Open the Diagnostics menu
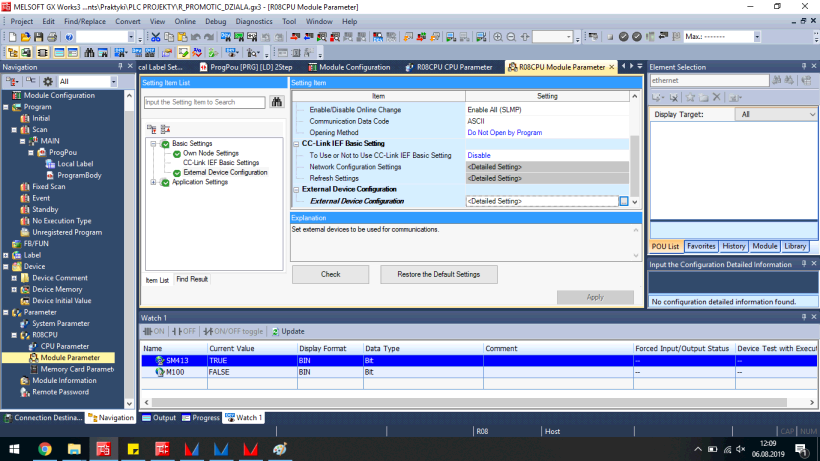This screenshot has height=461, width=820. click(254, 21)
